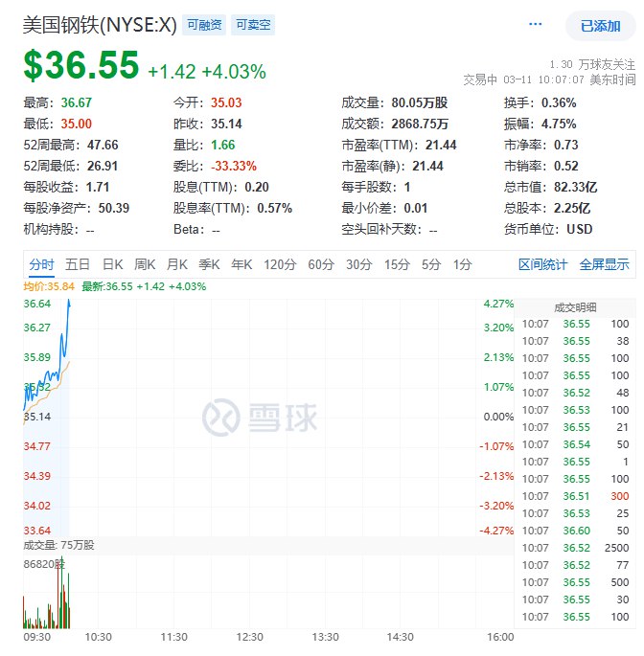
Task: Click the 货币单位 value USD
Action: 580,229
